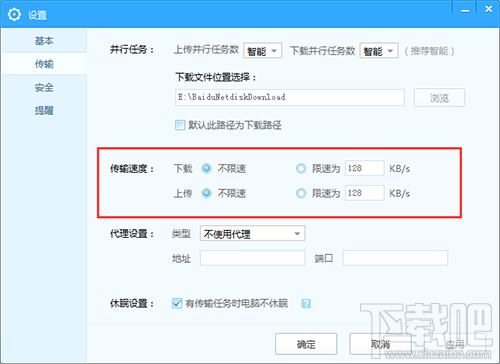
Task: Click the download path input field
Action: [290, 97]
